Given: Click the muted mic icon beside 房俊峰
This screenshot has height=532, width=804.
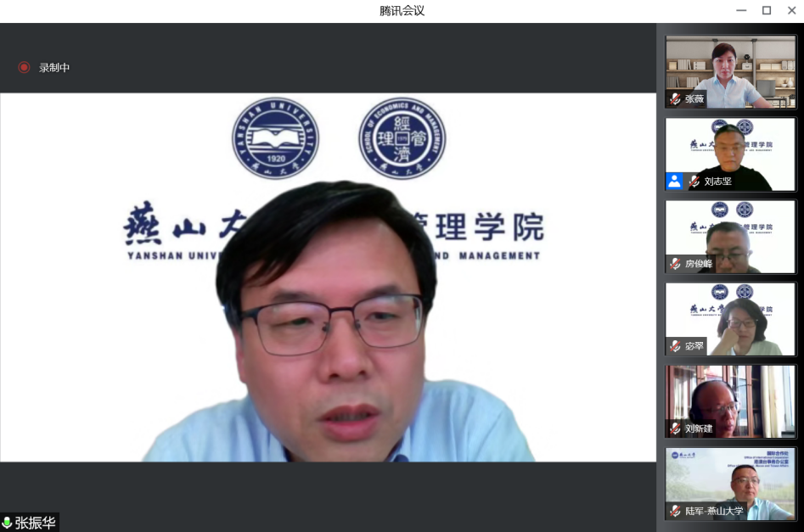Looking at the screenshot, I should pyautogui.click(x=675, y=264).
